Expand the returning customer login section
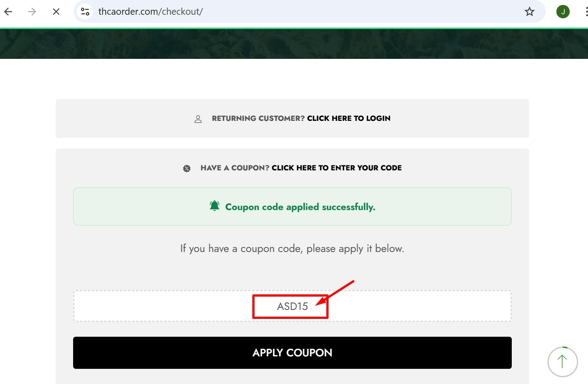This screenshot has height=384, width=588. click(x=349, y=118)
